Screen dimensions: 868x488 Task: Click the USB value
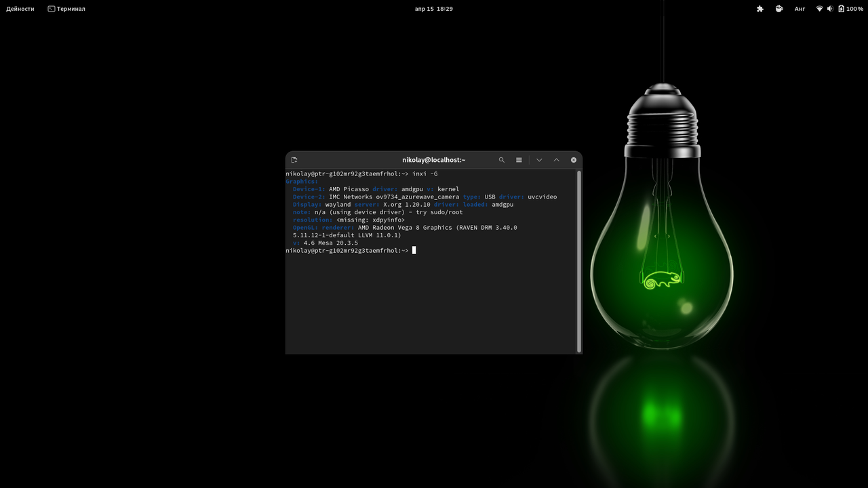pyautogui.click(x=490, y=197)
